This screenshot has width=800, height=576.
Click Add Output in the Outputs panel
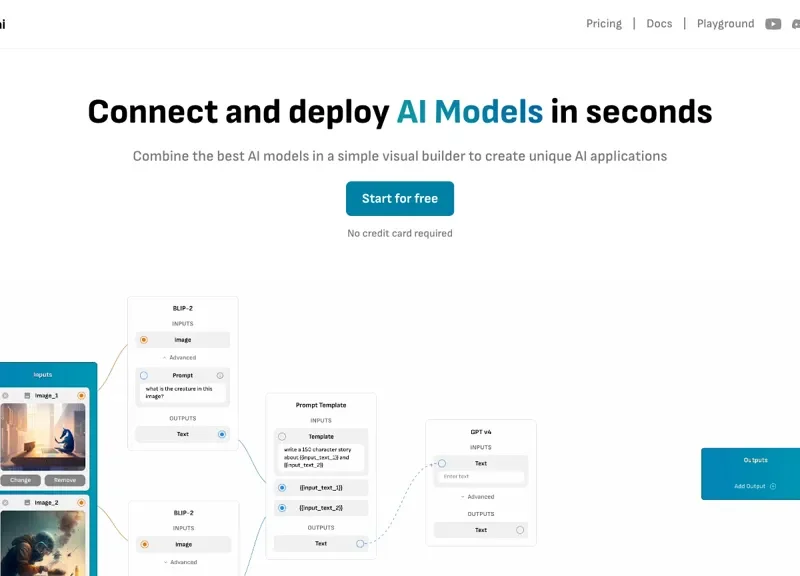point(755,486)
